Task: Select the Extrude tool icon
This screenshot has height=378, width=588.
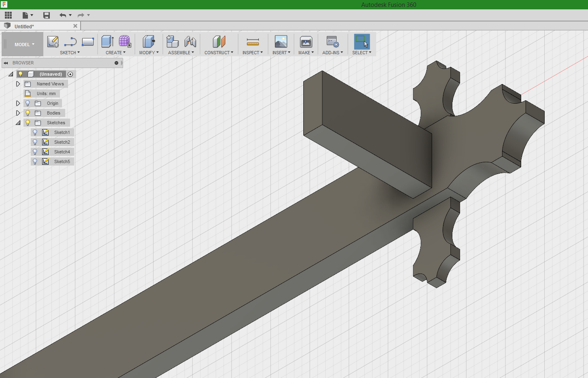Action: pos(107,42)
